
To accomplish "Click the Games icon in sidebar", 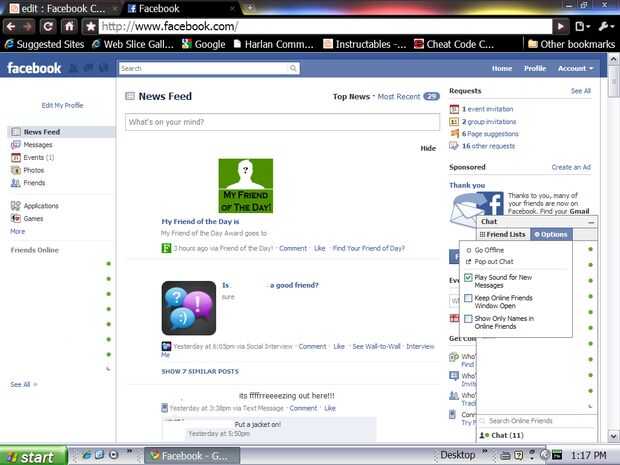I will [15, 218].
